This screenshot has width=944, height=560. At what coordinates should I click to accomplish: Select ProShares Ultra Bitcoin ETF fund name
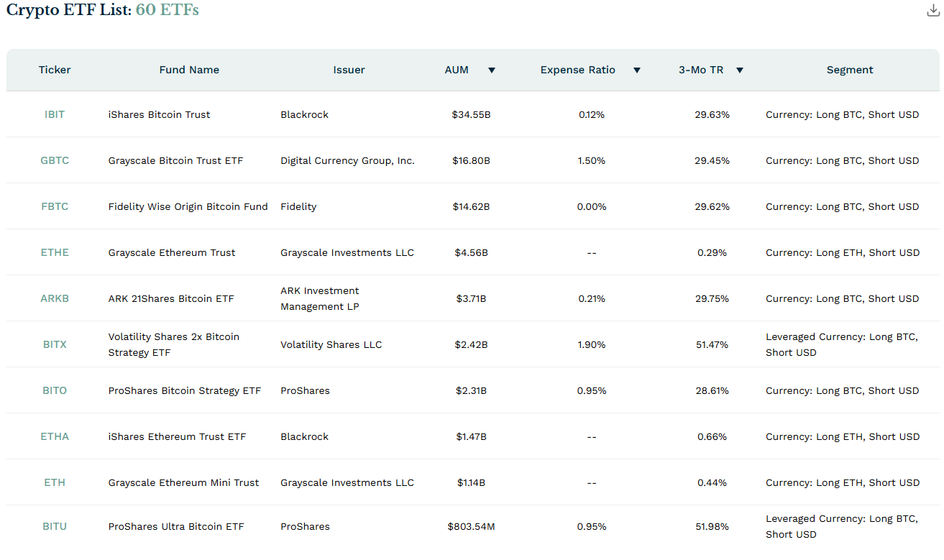(176, 526)
